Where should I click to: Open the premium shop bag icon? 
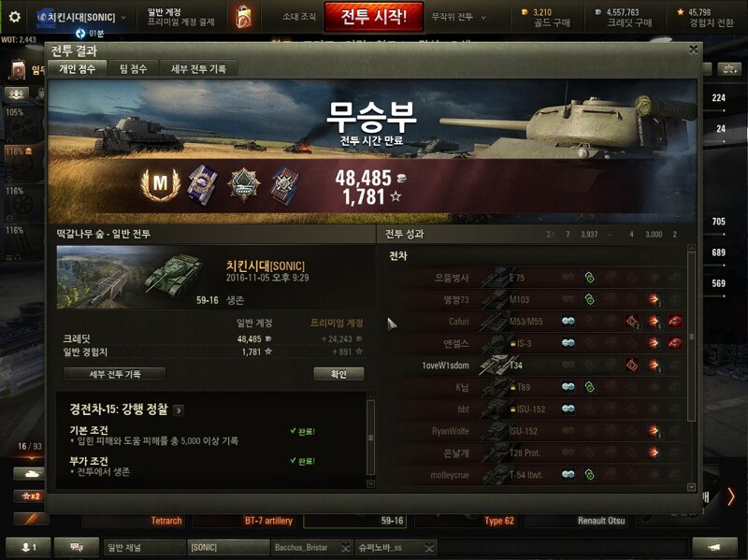[244, 17]
